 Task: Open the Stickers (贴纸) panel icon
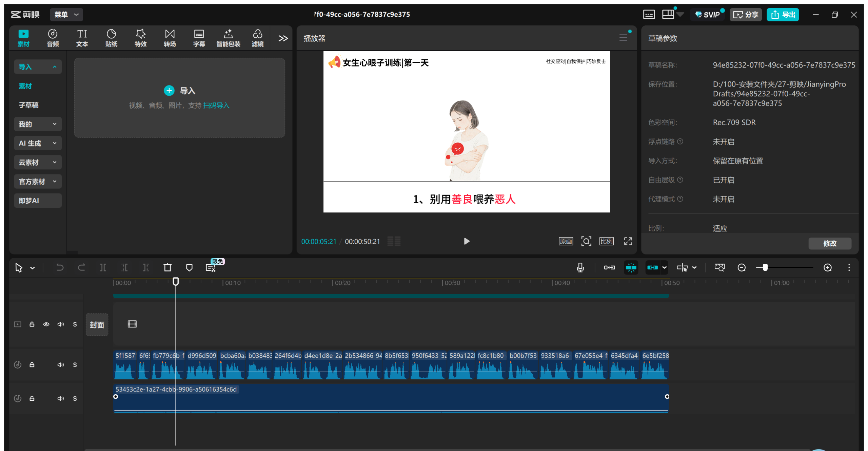[x=111, y=38]
